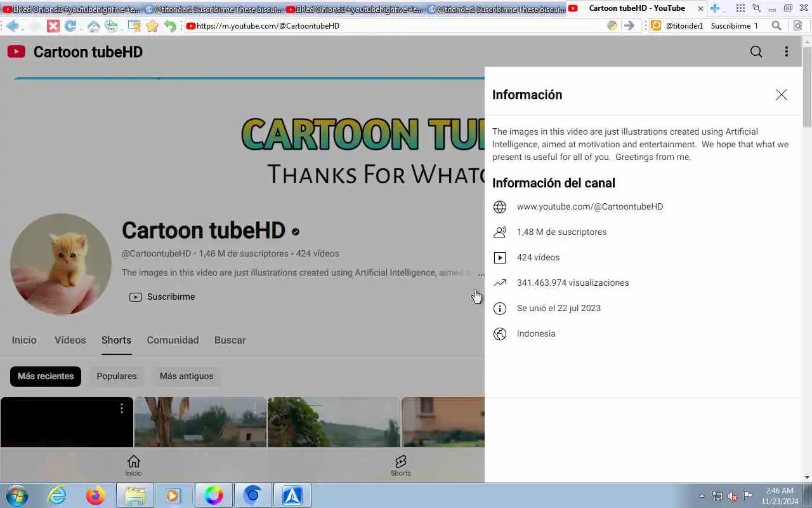The height and width of the screenshot is (508, 812).
Task: Click the globe icon beside channel URL
Action: click(x=500, y=207)
